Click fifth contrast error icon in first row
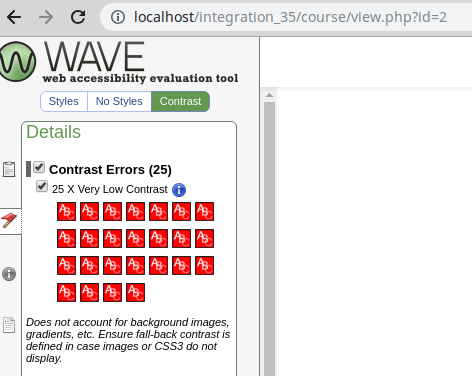This screenshot has height=376, width=472. point(158,211)
